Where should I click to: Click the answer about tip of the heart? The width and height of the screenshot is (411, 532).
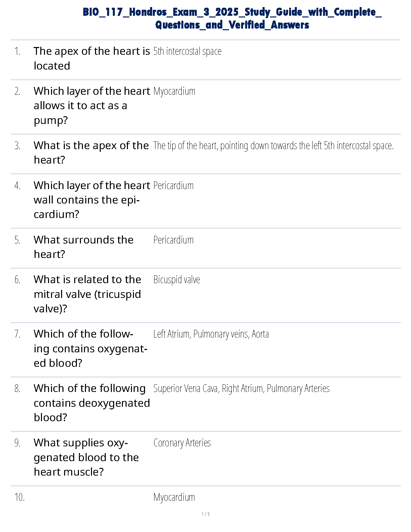click(x=273, y=146)
